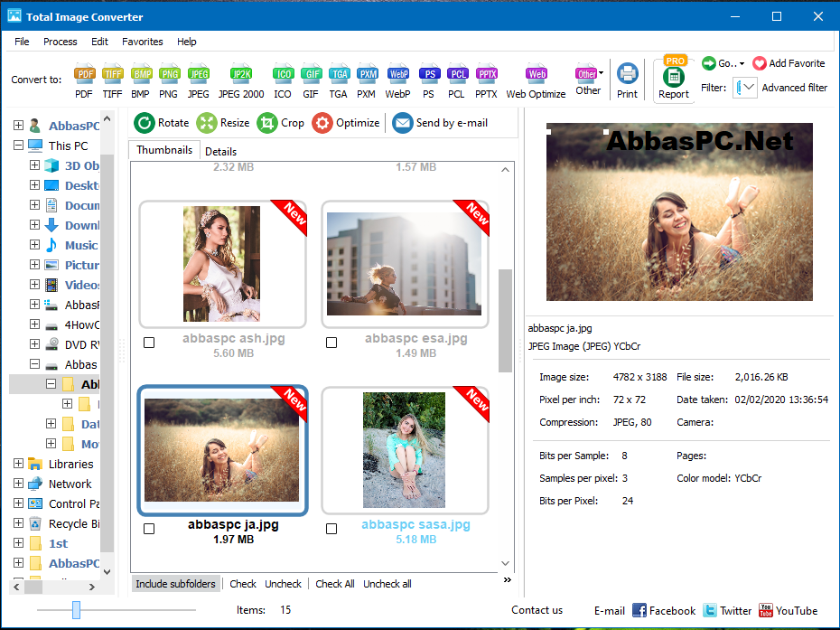Image resolution: width=840 pixels, height=630 pixels.
Task: Toggle Include subfolders option
Action: 176,584
